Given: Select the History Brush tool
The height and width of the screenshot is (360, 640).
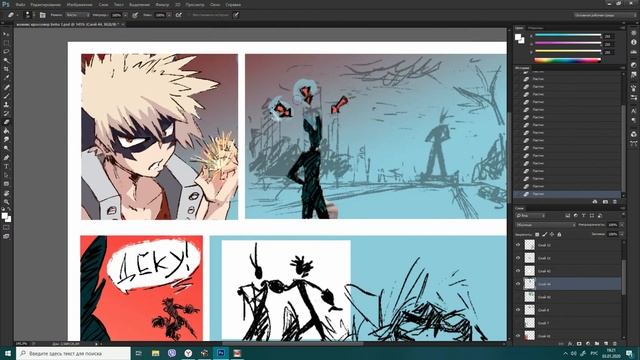Looking at the screenshot, I should pyautogui.click(x=6, y=113).
